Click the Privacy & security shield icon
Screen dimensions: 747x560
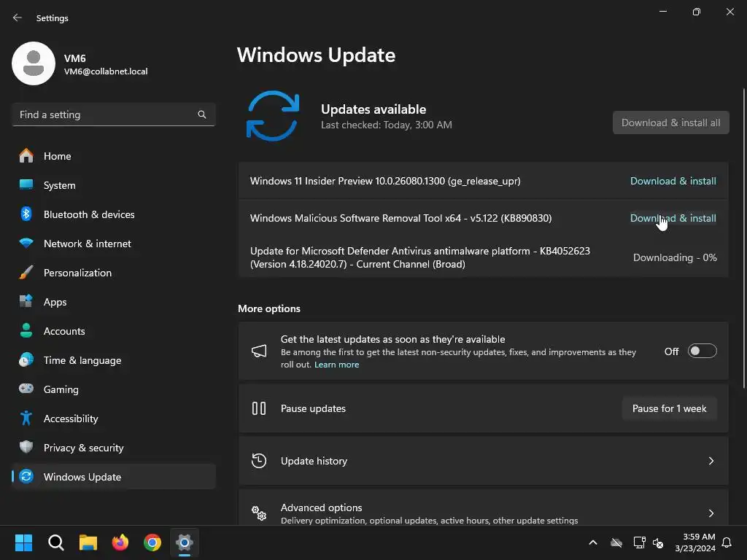(x=26, y=447)
